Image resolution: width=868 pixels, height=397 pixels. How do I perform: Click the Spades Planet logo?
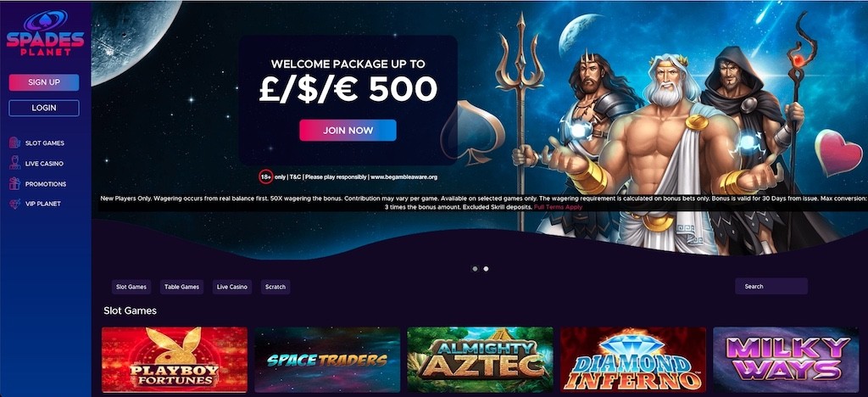tap(45, 33)
